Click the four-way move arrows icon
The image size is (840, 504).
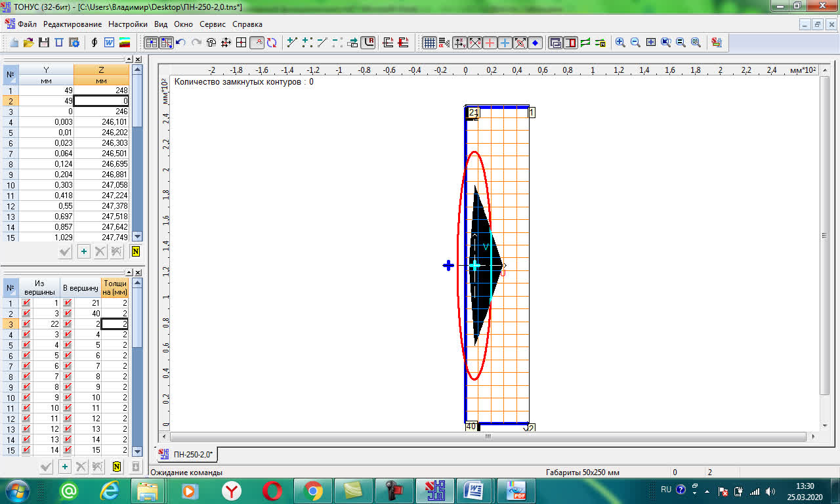point(226,43)
